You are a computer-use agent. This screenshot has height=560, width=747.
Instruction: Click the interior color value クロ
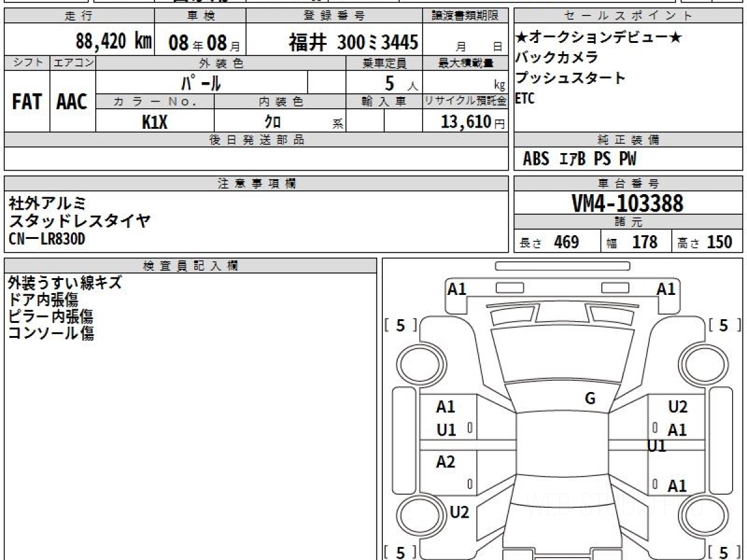click(273, 121)
